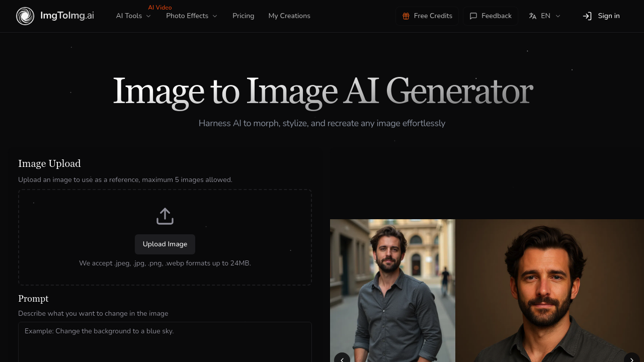Click the right carousel arrow
The width and height of the screenshot is (644, 362).
(631, 358)
